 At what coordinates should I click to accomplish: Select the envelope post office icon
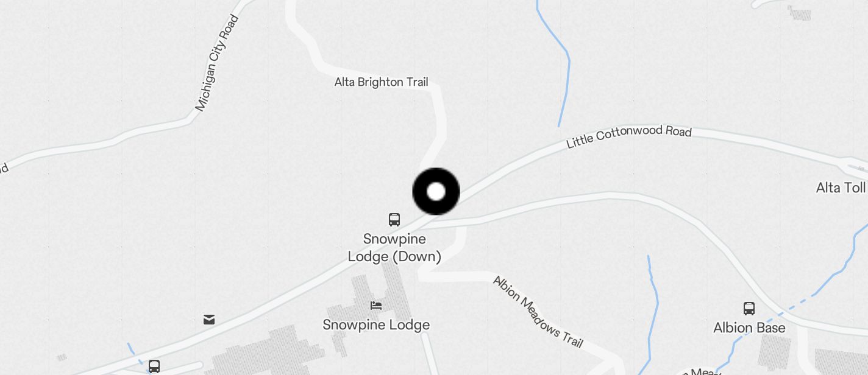pos(209,319)
